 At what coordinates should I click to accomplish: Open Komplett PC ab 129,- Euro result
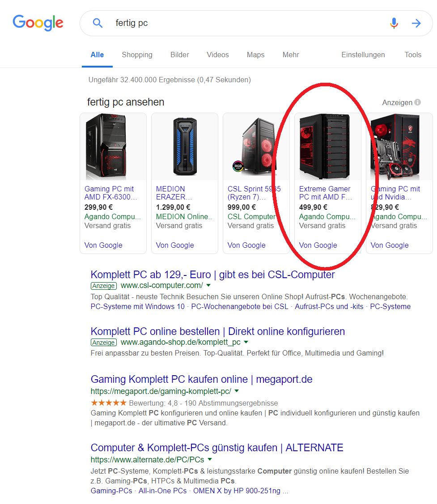coord(212,275)
